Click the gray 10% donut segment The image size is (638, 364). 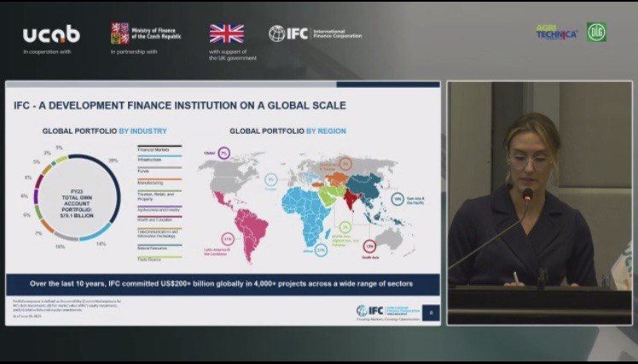tap(65, 236)
